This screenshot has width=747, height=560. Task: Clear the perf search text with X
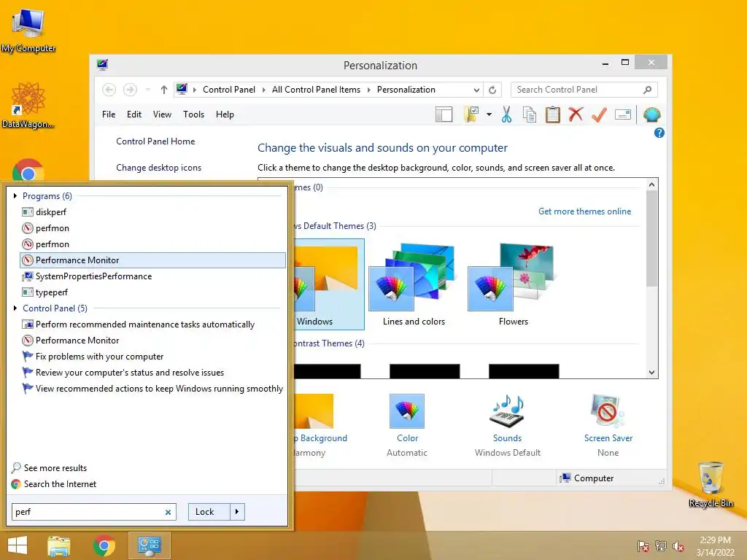pyautogui.click(x=168, y=513)
